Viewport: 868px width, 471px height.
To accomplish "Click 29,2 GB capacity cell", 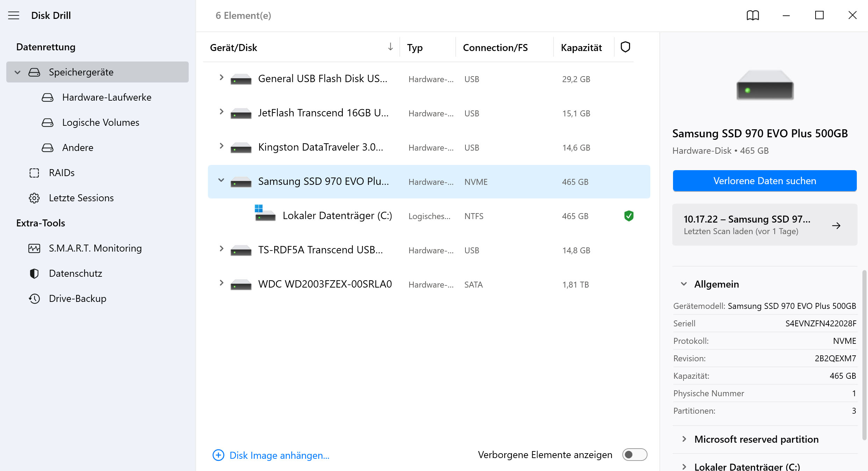I will point(576,79).
